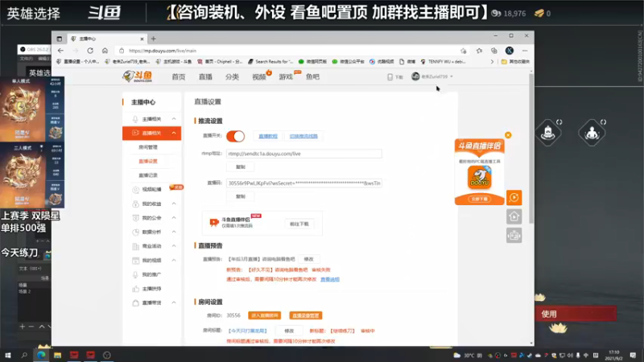Click 前往下载 for 斗鱼直播伴侣
The image size is (644, 362).
299,224
